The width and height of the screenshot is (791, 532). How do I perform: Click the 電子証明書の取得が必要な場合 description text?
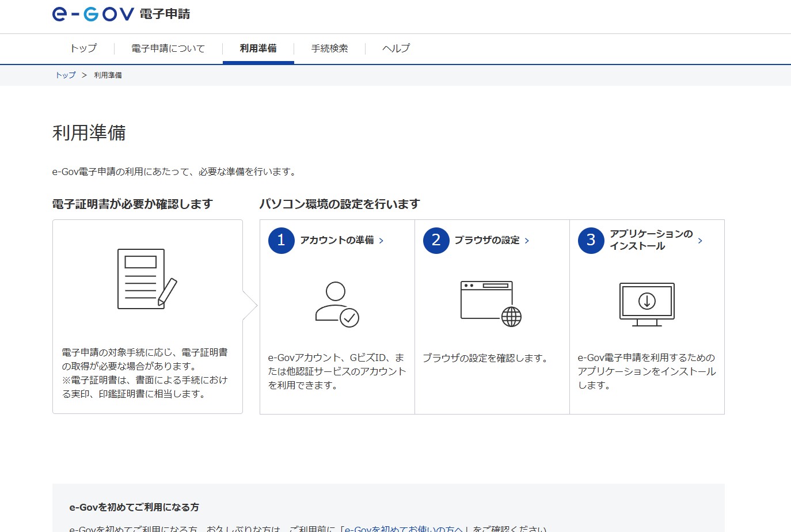click(x=145, y=373)
